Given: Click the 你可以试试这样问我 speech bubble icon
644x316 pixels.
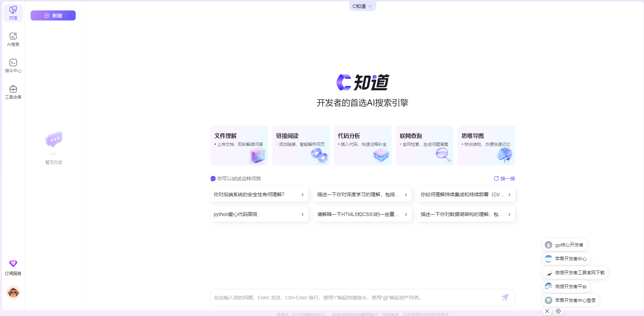Looking at the screenshot, I should click(213, 178).
